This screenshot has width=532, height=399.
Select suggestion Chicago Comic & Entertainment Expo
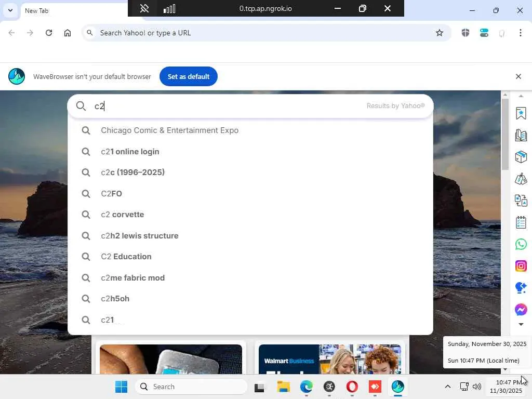point(250,130)
